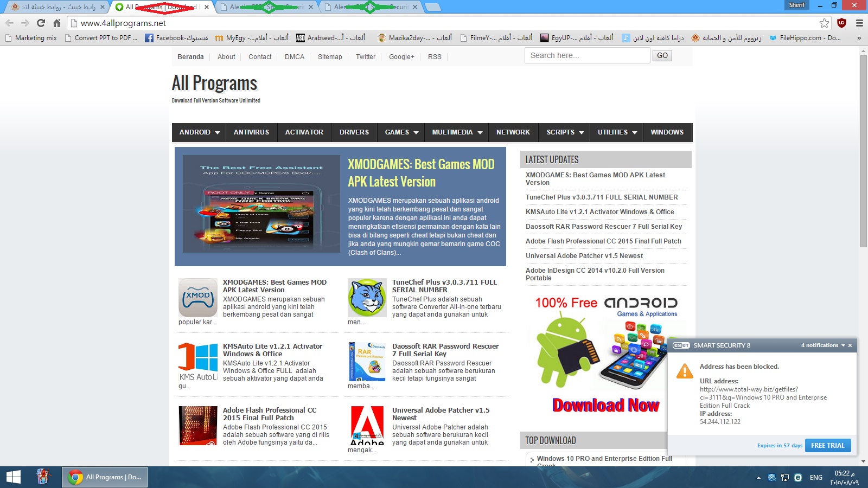Open the EgyUP bookmark
868x488 pixels.
(577, 38)
